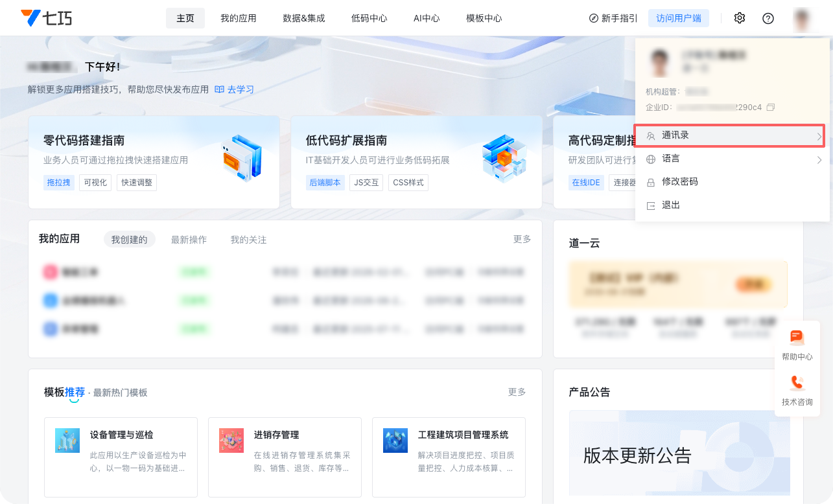The width and height of the screenshot is (833, 504).
Task: Click 访问用户端 button
Action: [679, 18]
